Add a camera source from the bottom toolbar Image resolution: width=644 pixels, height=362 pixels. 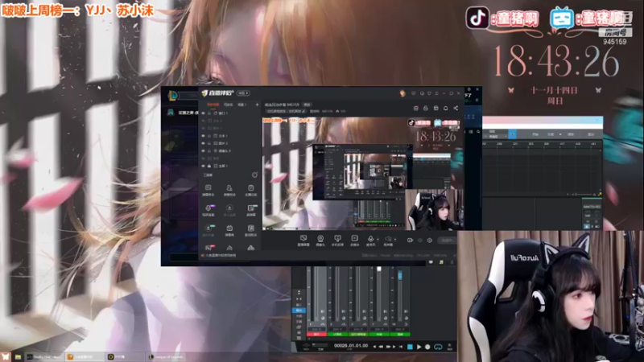tap(320, 239)
